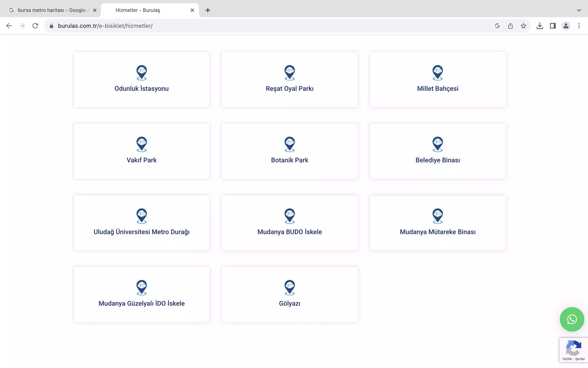The image size is (588, 368).
Task: Click the Botanik Park location pin icon
Action: coord(290,144)
